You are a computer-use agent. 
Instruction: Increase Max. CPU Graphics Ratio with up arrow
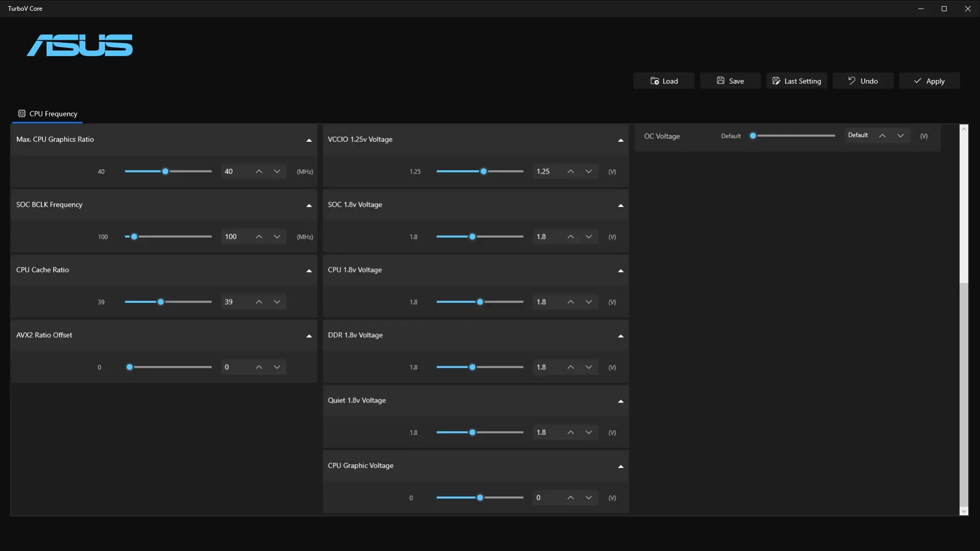pos(259,171)
